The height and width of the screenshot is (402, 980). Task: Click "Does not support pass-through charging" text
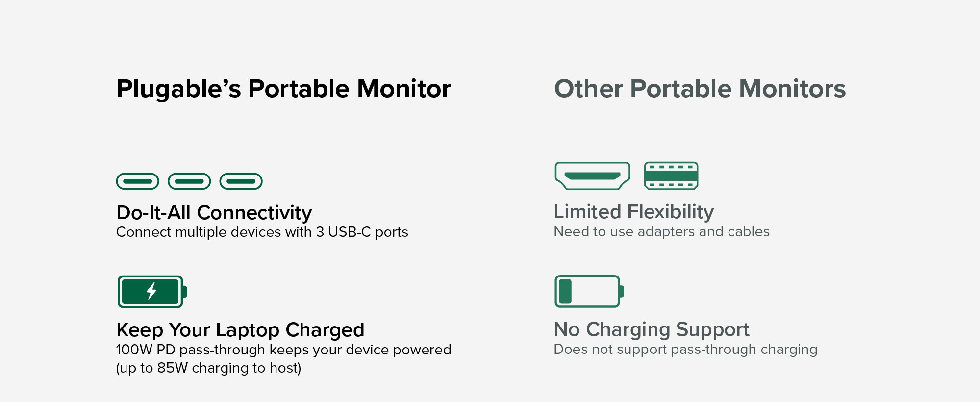pyautogui.click(x=685, y=349)
